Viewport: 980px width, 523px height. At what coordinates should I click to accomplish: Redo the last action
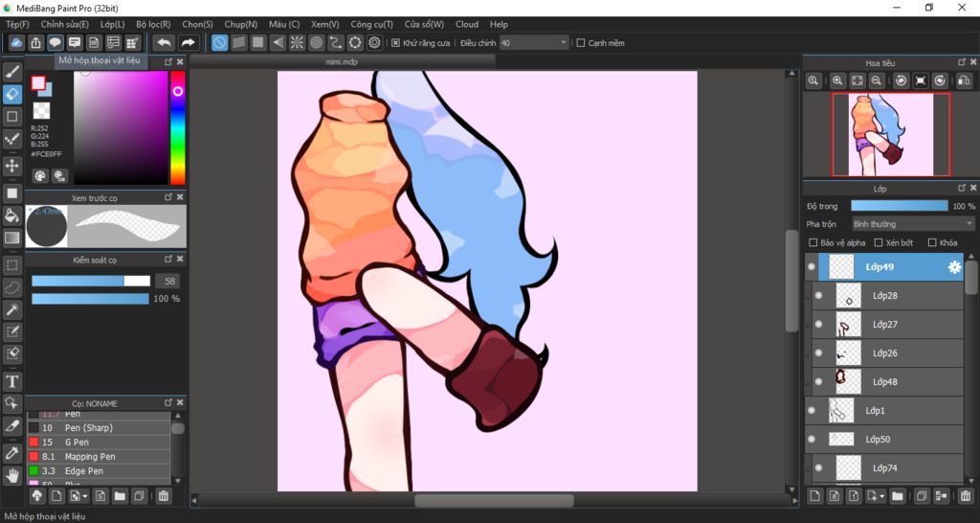click(188, 42)
